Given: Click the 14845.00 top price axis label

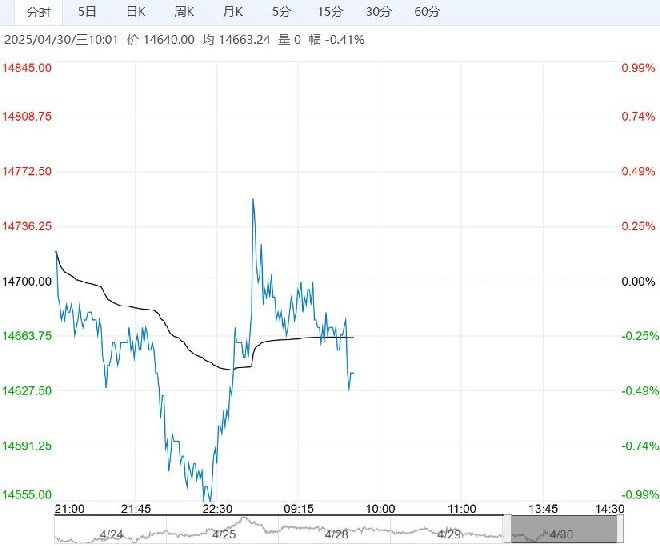Looking at the screenshot, I should [x=27, y=68].
